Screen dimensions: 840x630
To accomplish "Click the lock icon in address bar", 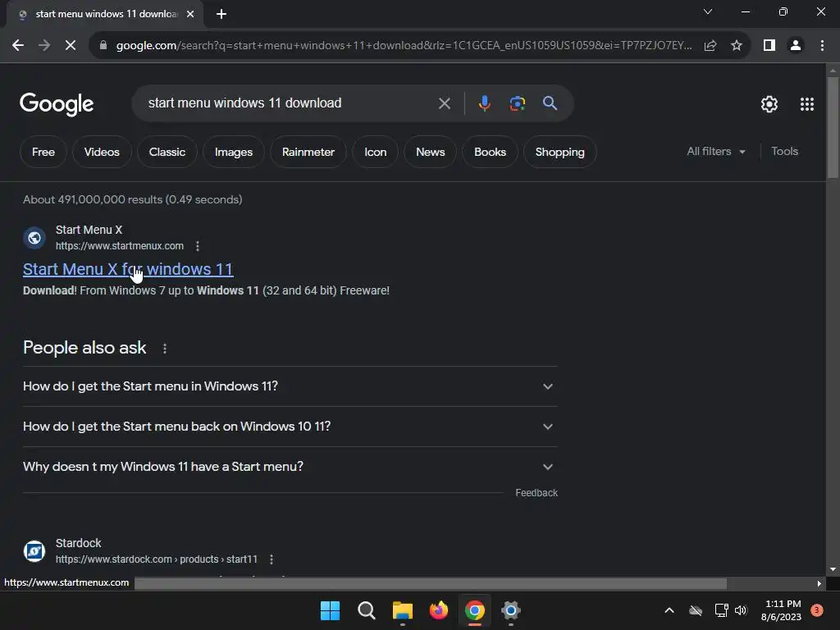I will (x=103, y=46).
